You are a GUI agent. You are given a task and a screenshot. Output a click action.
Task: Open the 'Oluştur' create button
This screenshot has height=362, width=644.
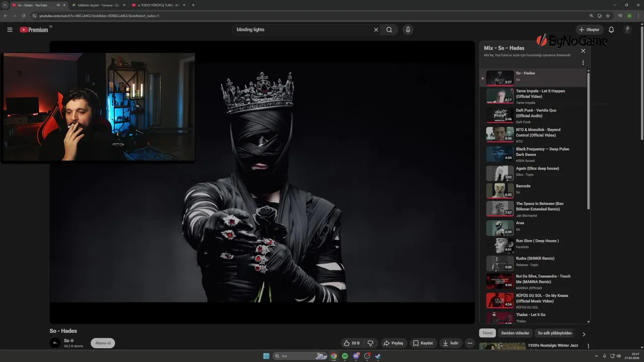coord(590,30)
